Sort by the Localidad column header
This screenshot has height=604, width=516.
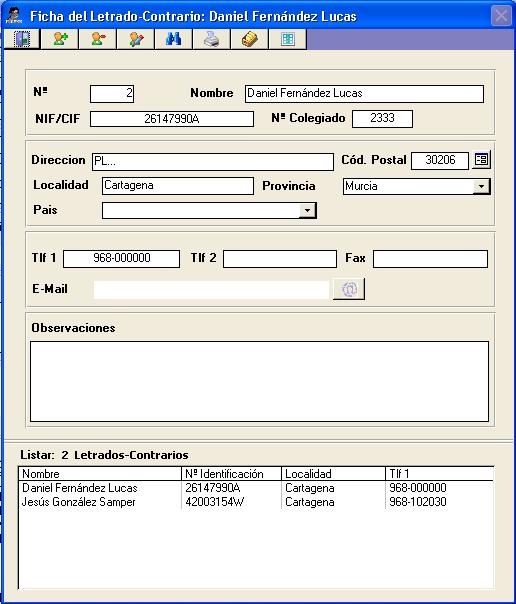(333, 474)
